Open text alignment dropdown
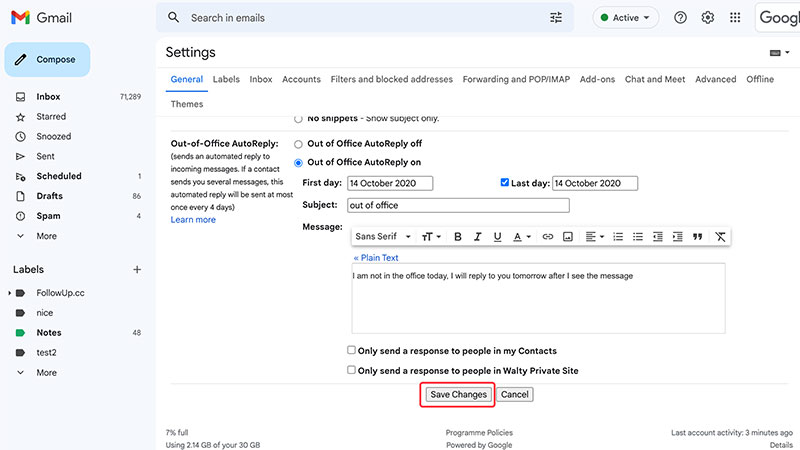 click(594, 237)
